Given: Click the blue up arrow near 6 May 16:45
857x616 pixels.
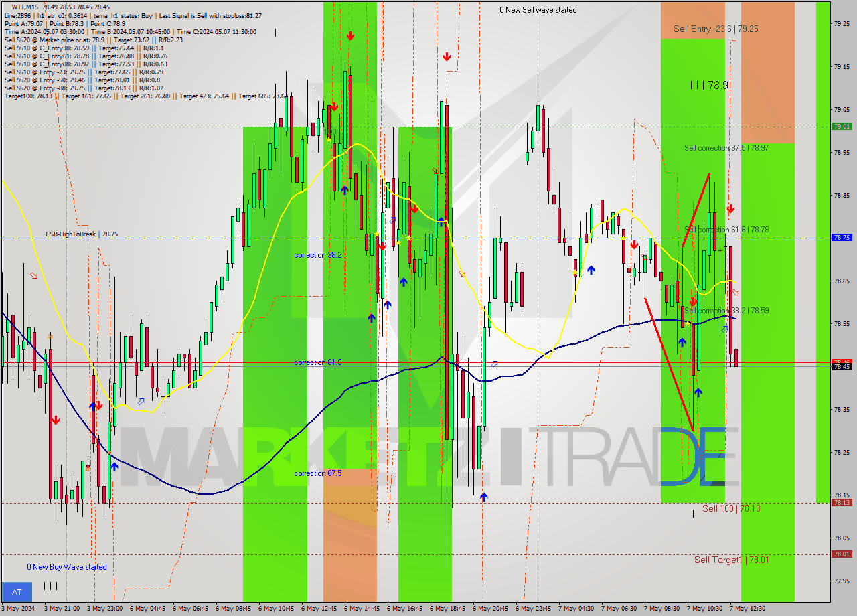Looking at the screenshot, I should (404, 282).
